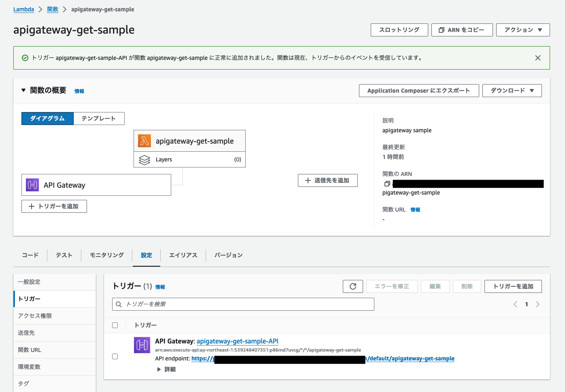This screenshot has width=565, height=392.
Task: Open 情報 link next to トリガー heading
Action: [x=160, y=287]
